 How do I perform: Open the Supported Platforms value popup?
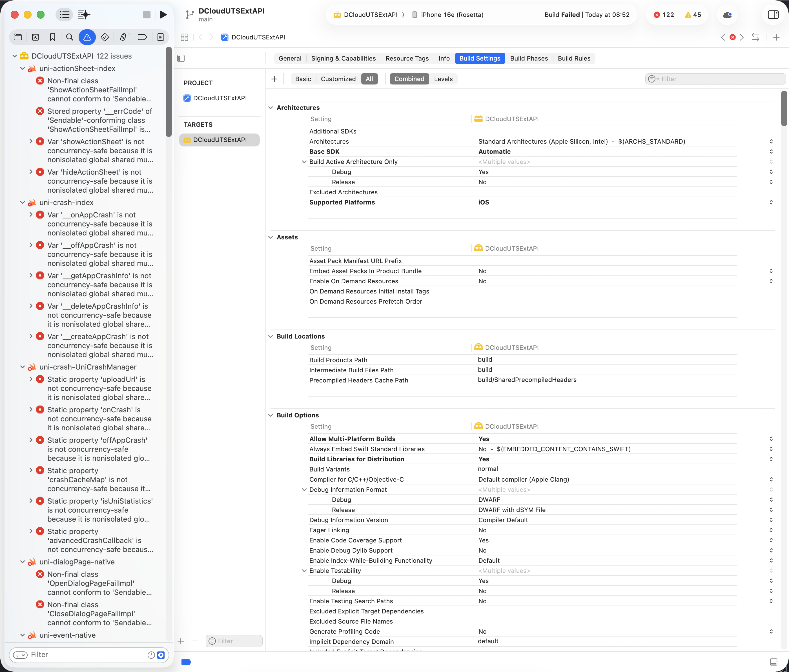point(771,203)
